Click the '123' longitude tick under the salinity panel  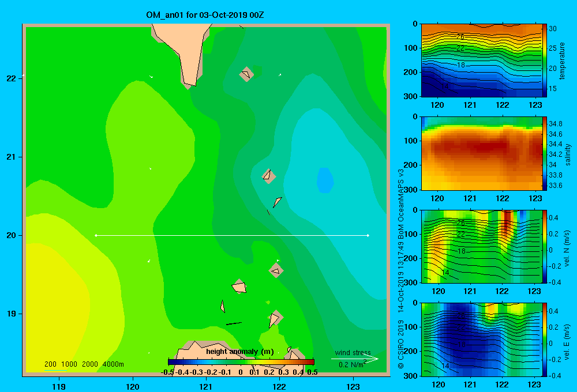[535, 198]
